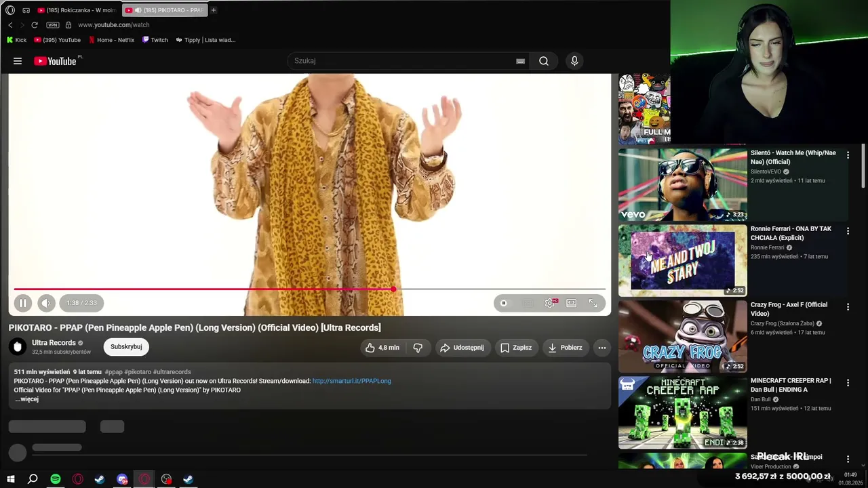Open the Tipply bookmark
This screenshot has width=868, height=488.
(205, 40)
